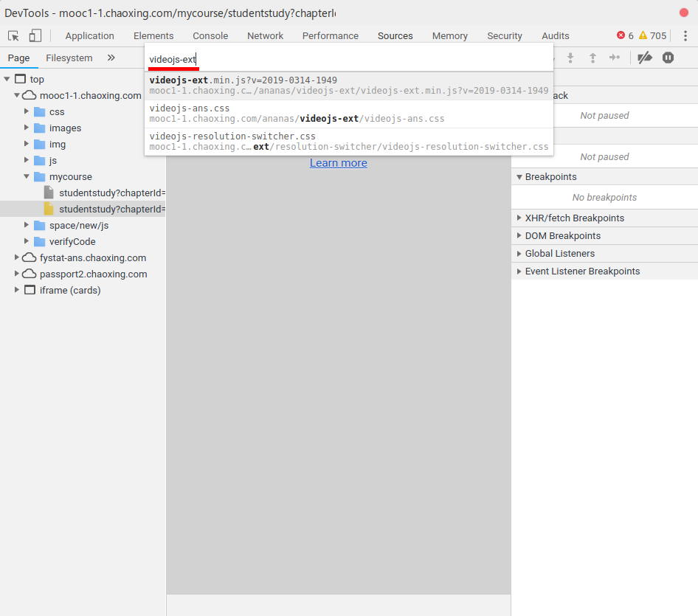Toggle the deactivate breakpoints icon

tap(645, 58)
